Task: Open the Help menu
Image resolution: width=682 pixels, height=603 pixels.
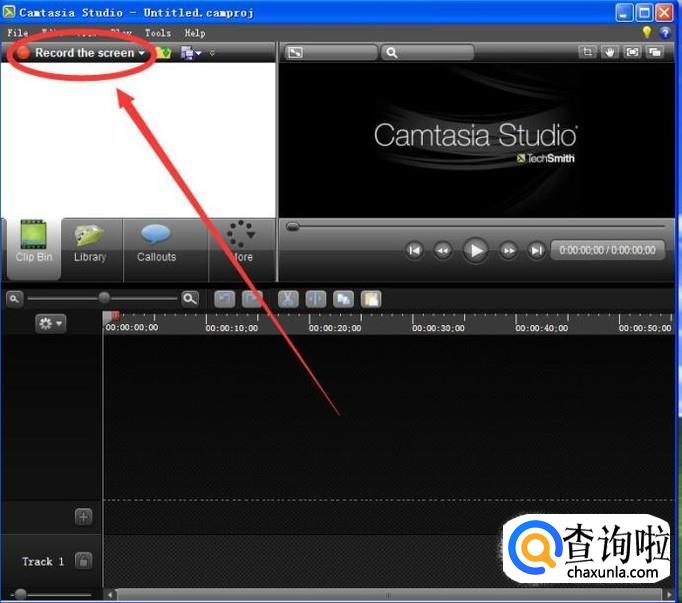Action: (194, 33)
